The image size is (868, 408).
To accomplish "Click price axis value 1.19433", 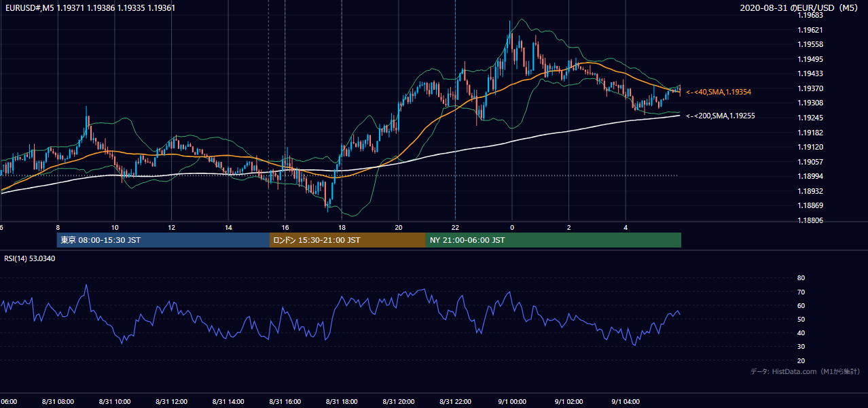I will [810, 73].
